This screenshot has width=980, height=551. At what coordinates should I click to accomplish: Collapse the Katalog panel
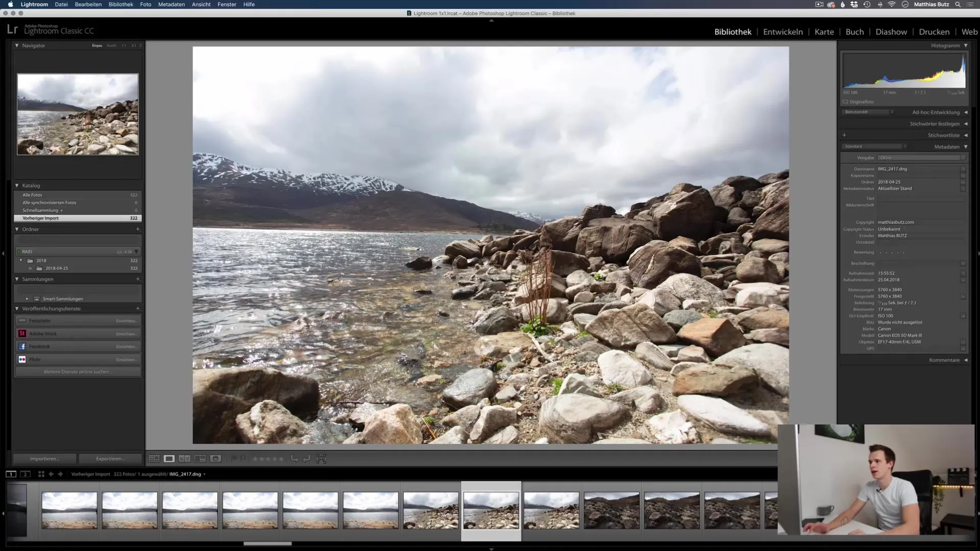(x=17, y=186)
